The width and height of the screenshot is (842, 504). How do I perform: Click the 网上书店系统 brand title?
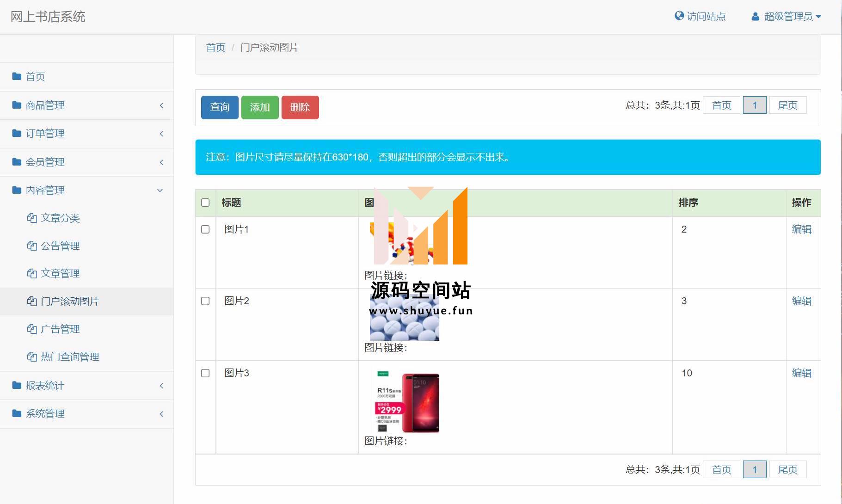pyautogui.click(x=48, y=17)
